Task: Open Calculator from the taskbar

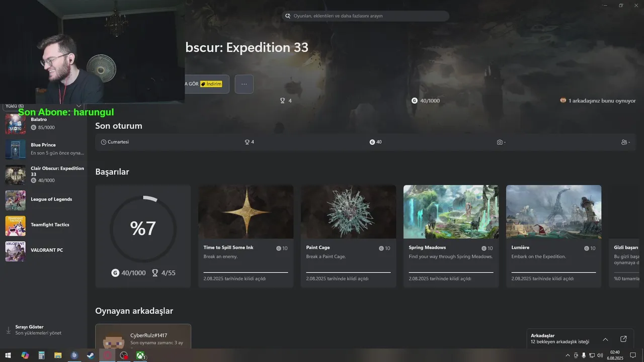Action: click(x=41, y=355)
